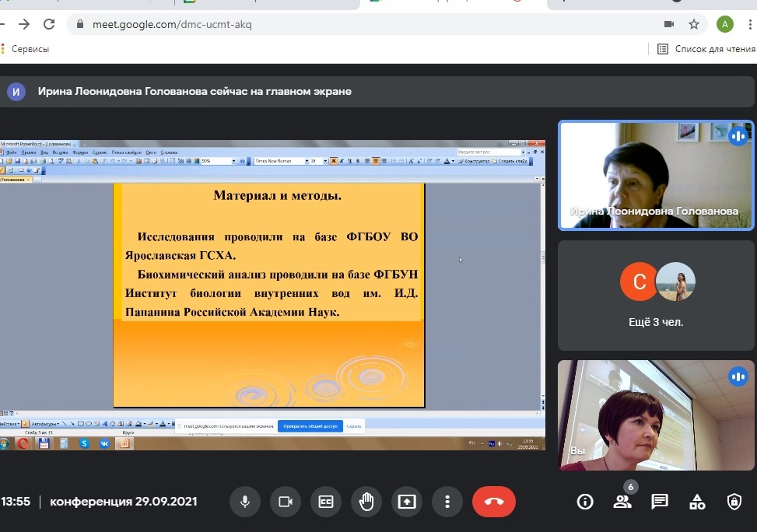
Task: Open the in-call chat panel
Action: [x=660, y=502]
